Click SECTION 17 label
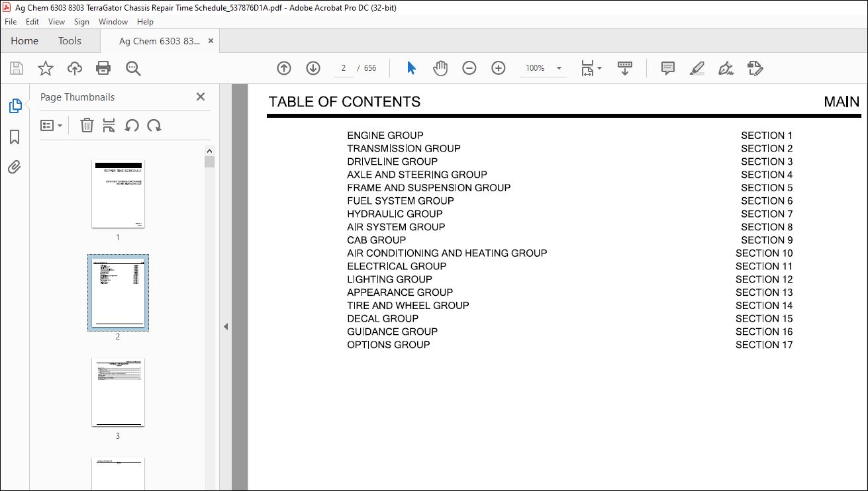This screenshot has height=491, width=868. click(764, 345)
